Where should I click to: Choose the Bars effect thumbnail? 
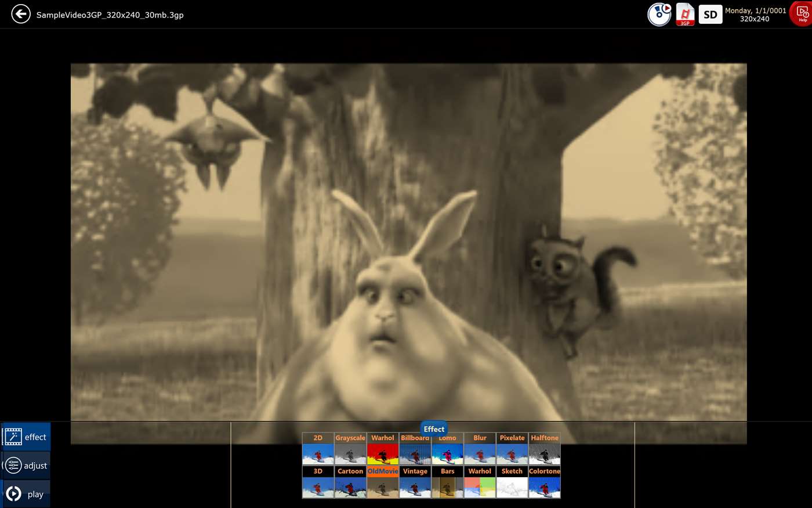tap(447, 482)
